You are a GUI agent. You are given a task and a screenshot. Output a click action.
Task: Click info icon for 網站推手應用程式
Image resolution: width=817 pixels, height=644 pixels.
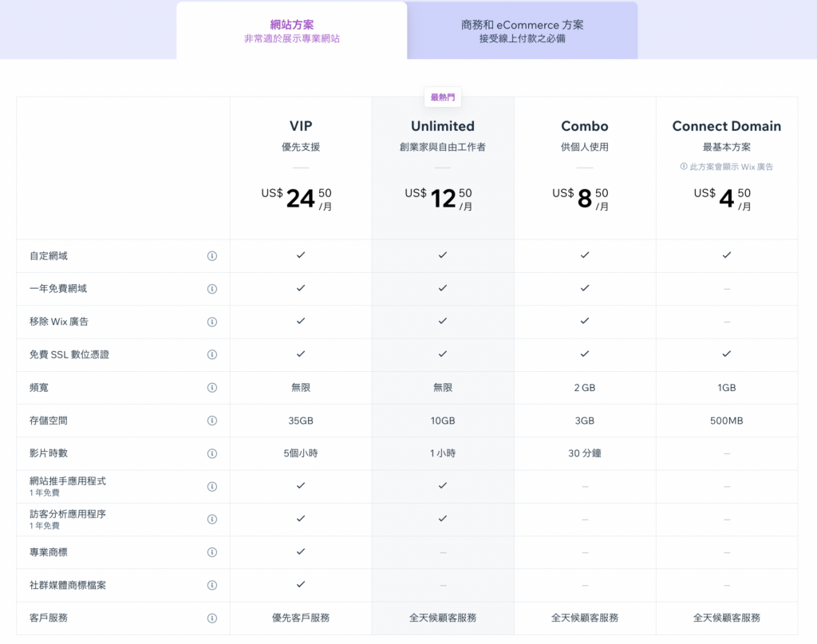[x=212, y=487]
